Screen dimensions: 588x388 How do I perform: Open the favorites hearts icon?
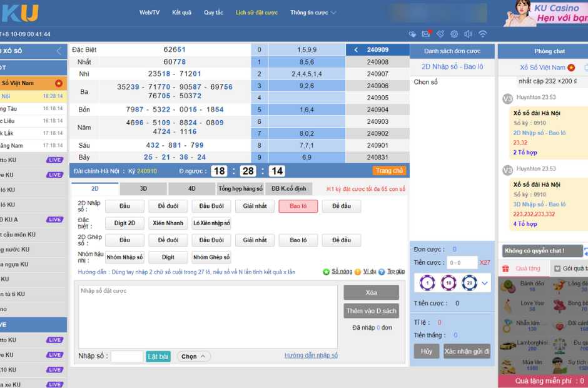(412, 34)
